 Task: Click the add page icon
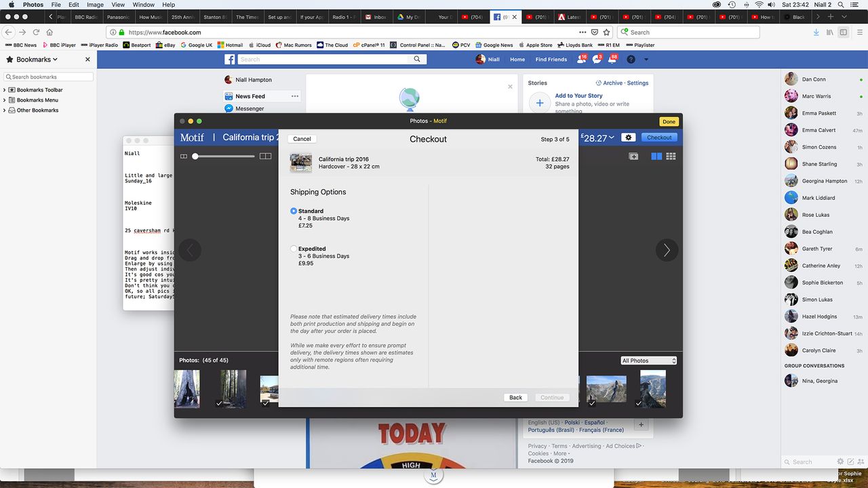pyautogui.click(x=633, y=157)
